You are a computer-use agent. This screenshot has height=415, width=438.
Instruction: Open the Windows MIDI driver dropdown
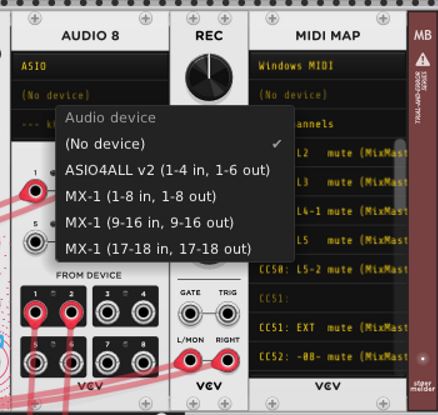click(328, 66)
